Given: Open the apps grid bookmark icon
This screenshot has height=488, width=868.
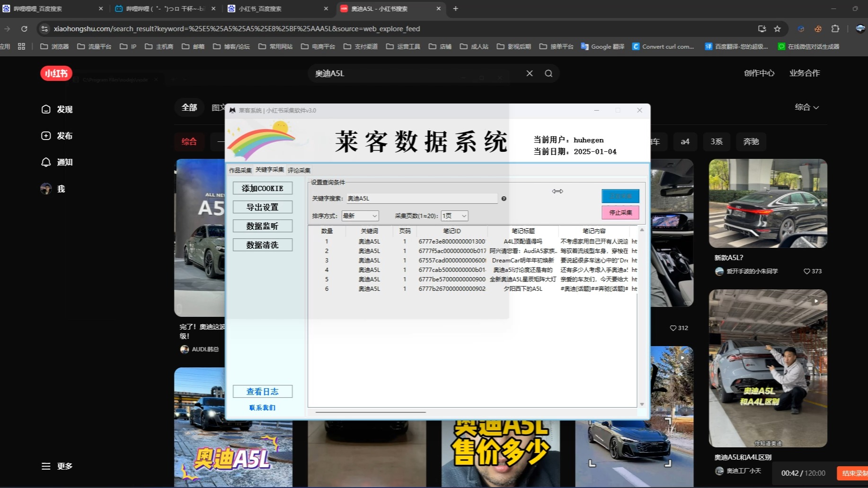Looking at the screenshot, I should tap(21, 46).
